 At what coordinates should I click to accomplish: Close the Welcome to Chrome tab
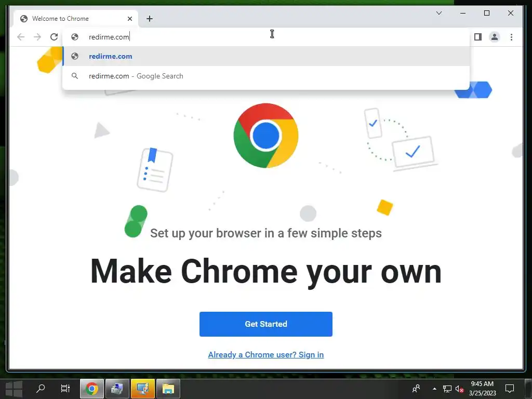point(129,19)
